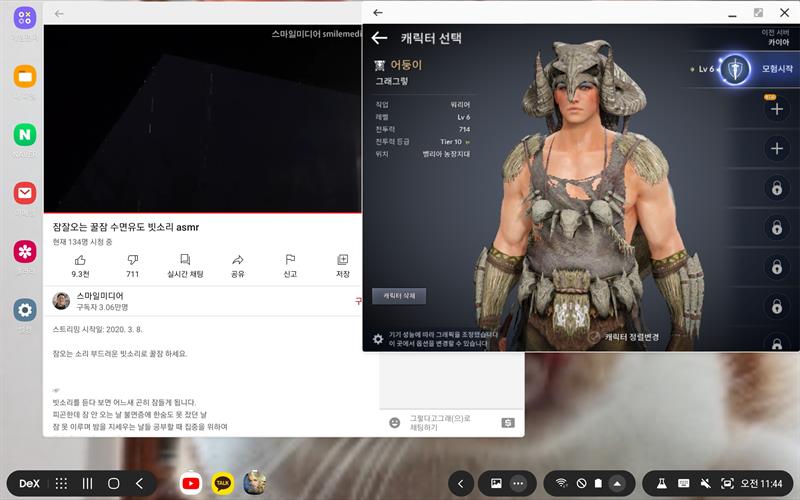Launch the Naver app from sidebar
800x500 pixels.
[x=24, y=135]
